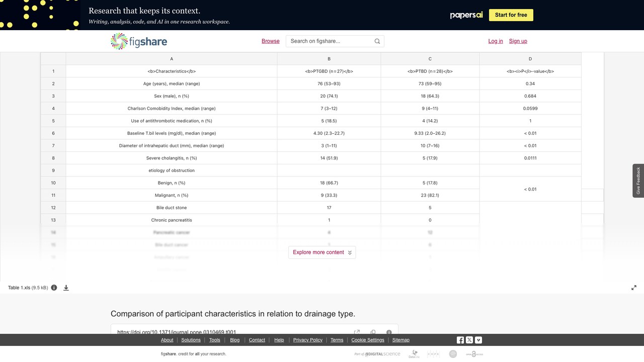Open figshare's X (Twitter) icon
Screen dimensions: 644x362
469,340
